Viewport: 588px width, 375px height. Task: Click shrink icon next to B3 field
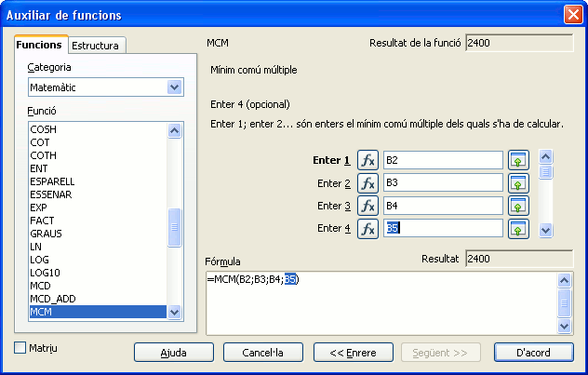coord(518,183)
